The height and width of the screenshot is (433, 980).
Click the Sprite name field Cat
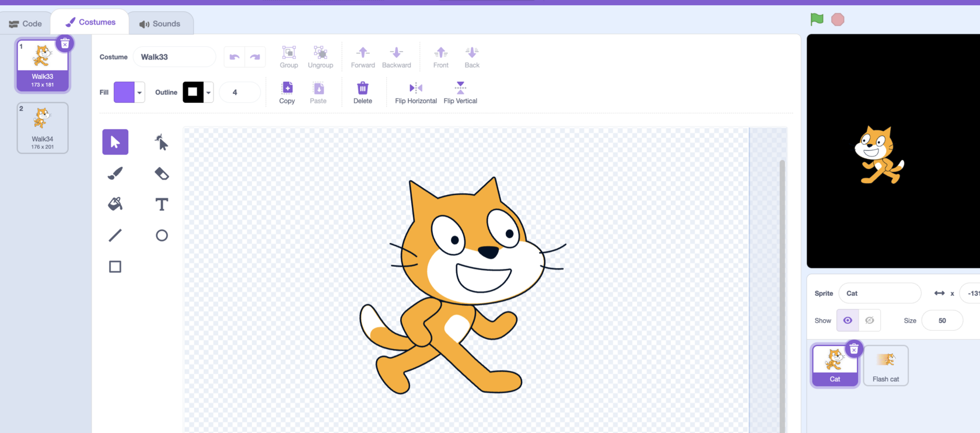(880, 293)
